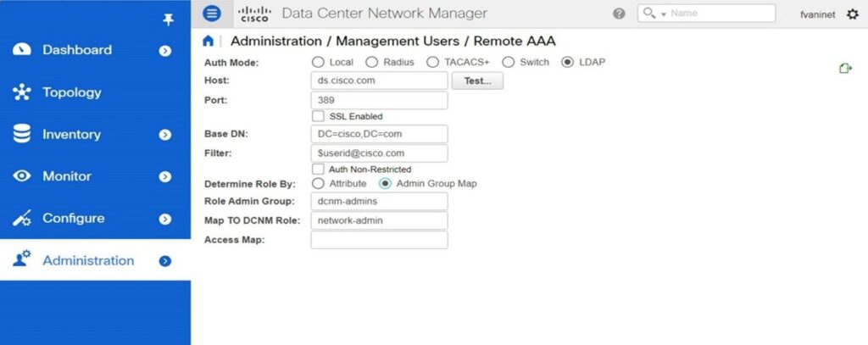Click the Data Center Network Manager title
The width and height of the screenshot is (868, 345).
385,14
